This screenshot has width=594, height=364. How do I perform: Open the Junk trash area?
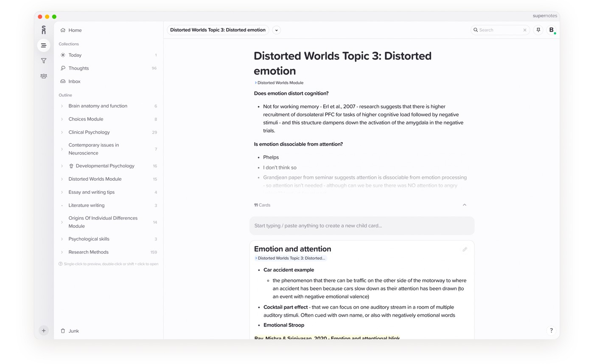coord(70,330)
